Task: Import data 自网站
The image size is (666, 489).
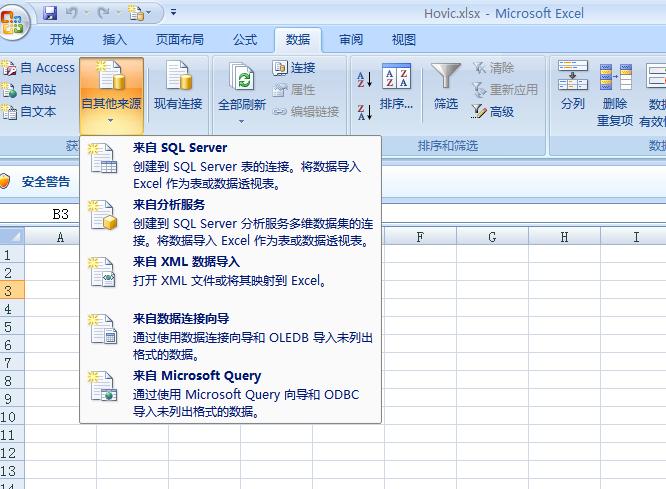Action: (29, 90)
